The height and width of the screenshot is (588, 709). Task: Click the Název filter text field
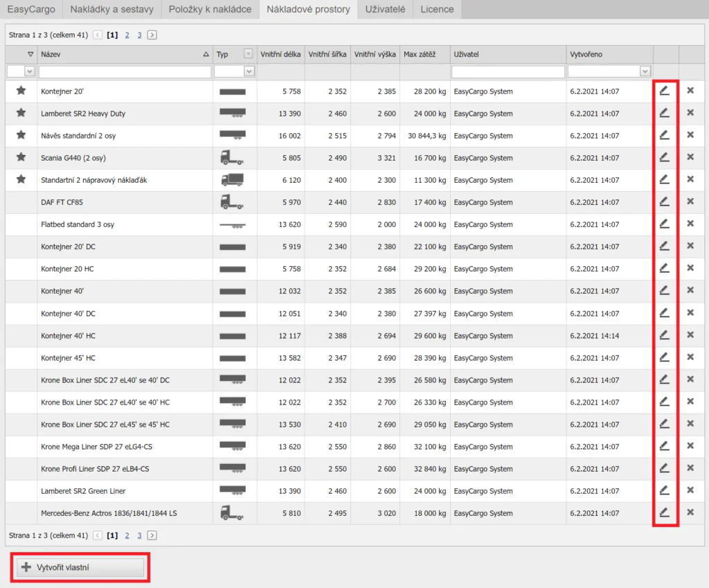[x=125, y=71]
